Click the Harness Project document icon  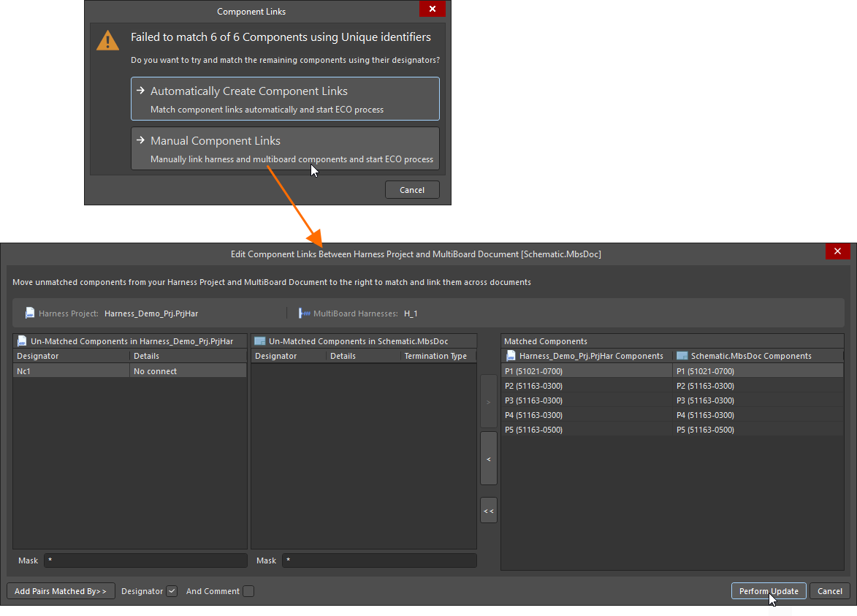30,313
